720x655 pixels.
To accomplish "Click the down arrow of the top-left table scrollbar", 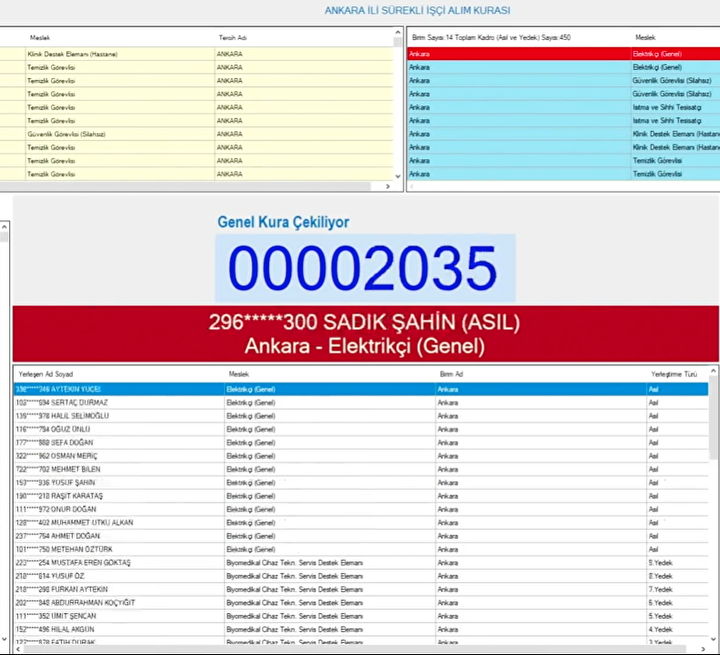I will pyautogui.click(x=398, y=176).
